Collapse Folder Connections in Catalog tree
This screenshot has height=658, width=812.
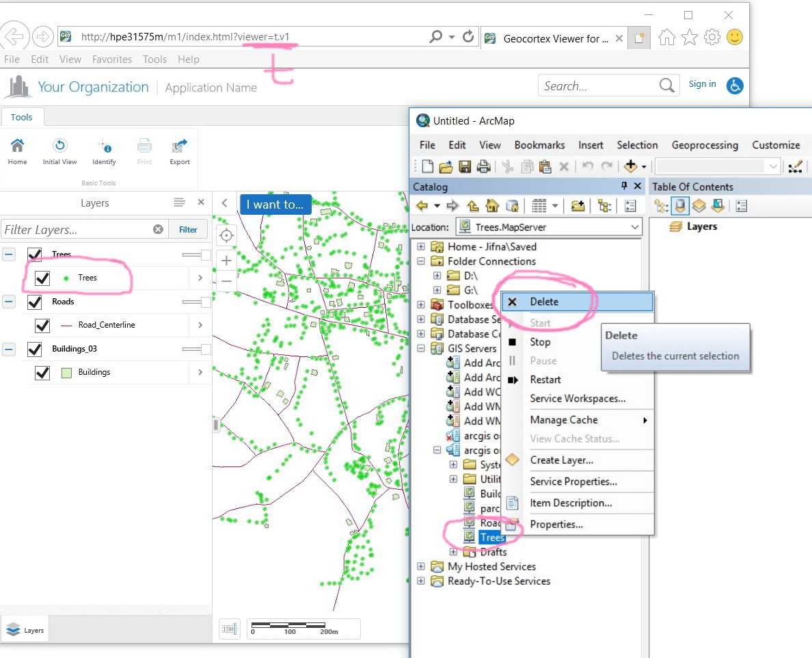[421, 261]
